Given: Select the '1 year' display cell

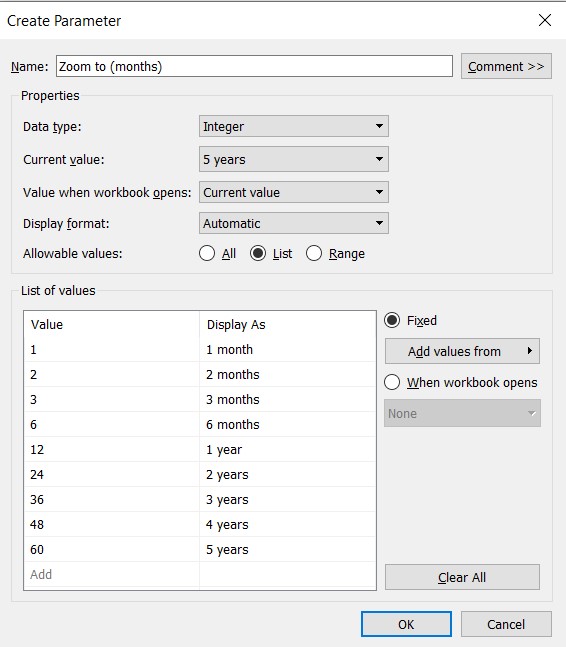Looking at the screenshot, I should click(288, 449).
